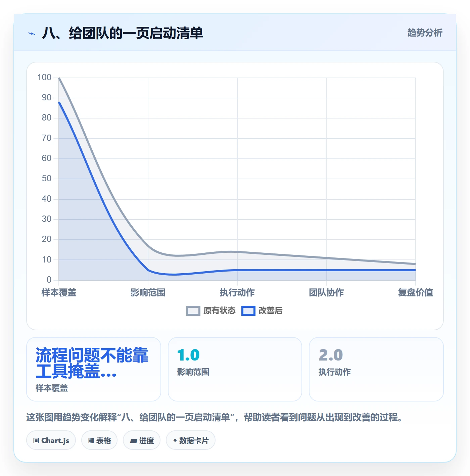470x476 pixels.
Task: Toggle the 改善后 legend swatch
Action: (248, 311)
